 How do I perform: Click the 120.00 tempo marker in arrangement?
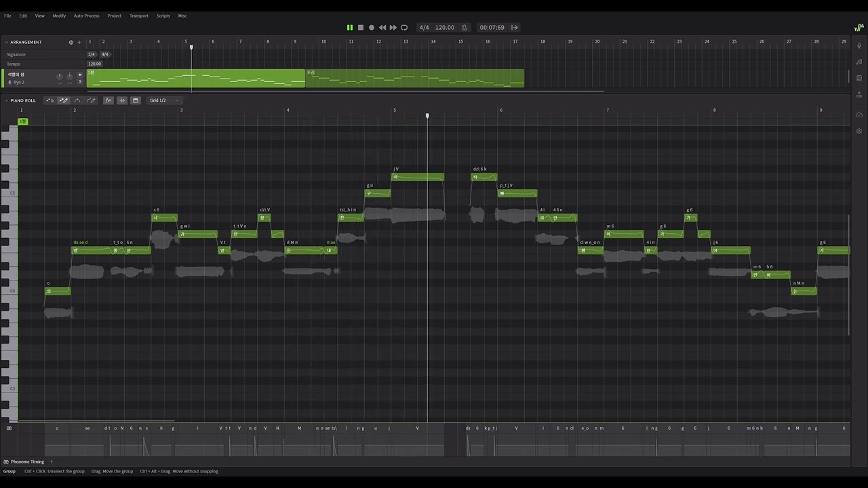[94, 64]
